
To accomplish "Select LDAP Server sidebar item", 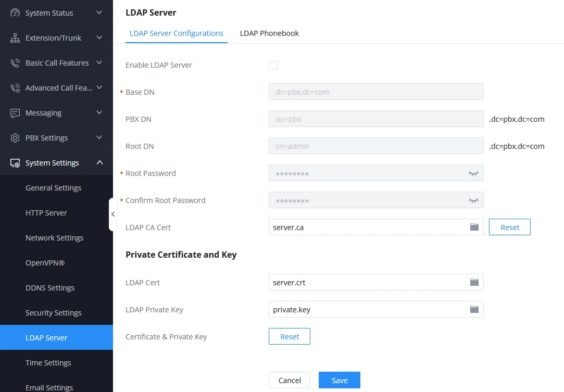I will coord(56,338).
